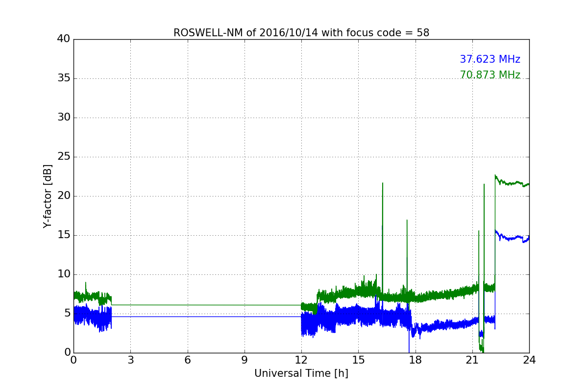
Task: Click x-axis tick label 12
Action: pyautogui.click(x=301, y=360)
